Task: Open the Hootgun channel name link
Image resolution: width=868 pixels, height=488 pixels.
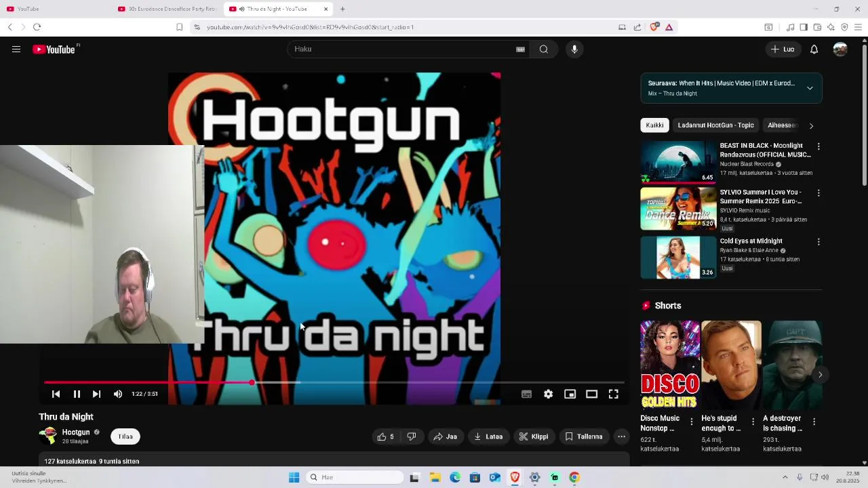Action: pyautogui.click(x=76, y=432)
